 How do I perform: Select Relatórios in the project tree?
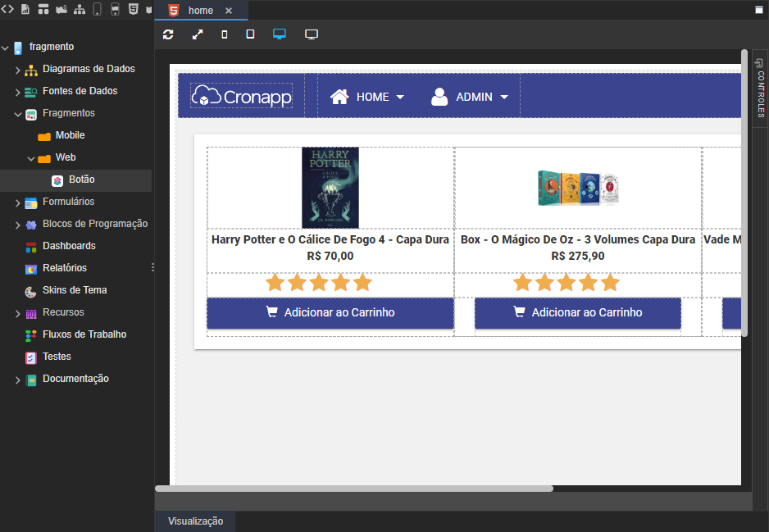(64, 268)
